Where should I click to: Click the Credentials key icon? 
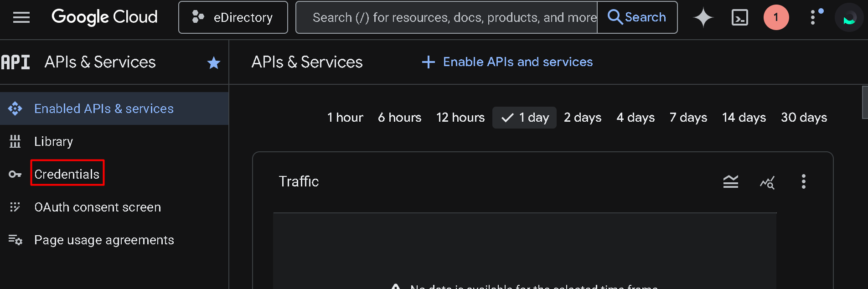pyautogui.click(x=15, y=174)
